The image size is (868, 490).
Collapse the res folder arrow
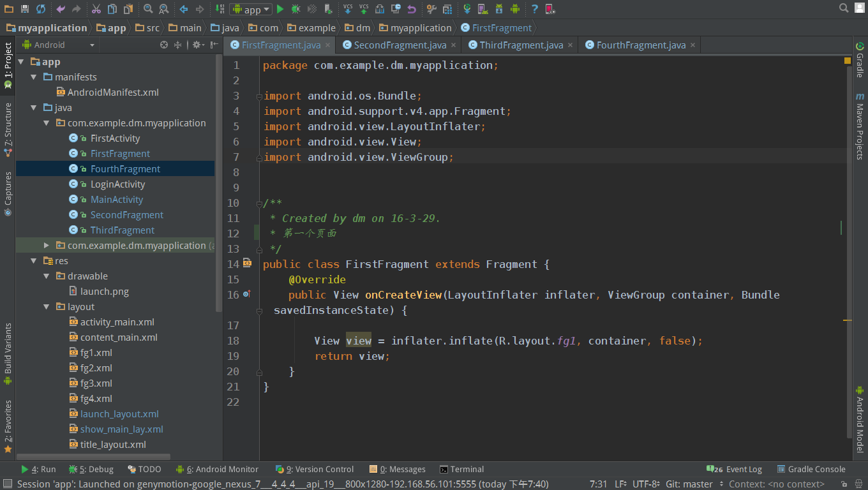click(x=34, y=261)
